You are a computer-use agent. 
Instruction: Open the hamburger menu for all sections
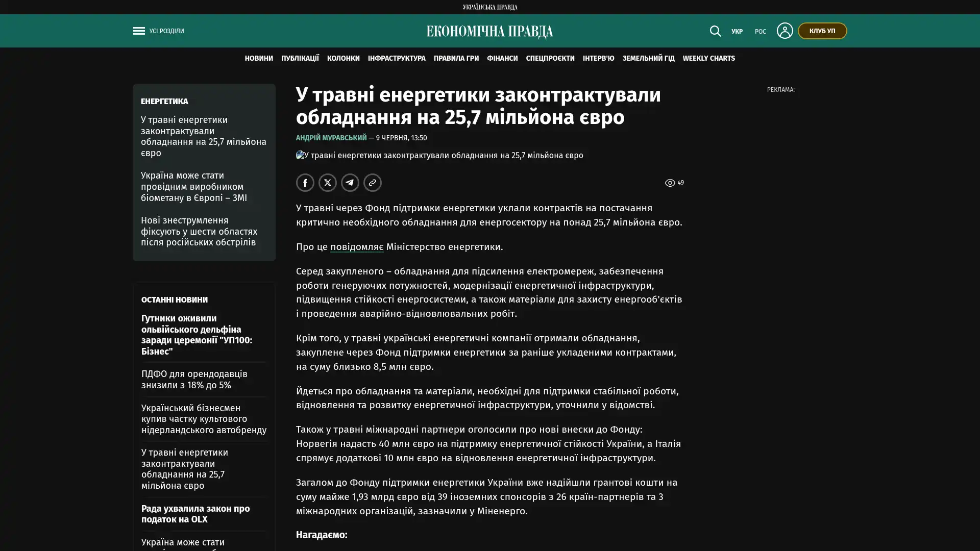(139, 31)
